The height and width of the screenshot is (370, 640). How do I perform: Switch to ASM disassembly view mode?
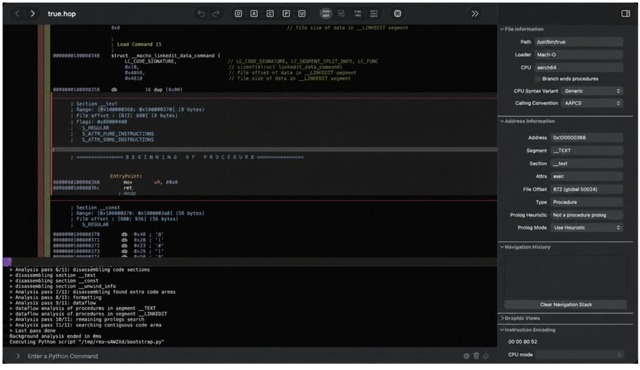(326, 14)
